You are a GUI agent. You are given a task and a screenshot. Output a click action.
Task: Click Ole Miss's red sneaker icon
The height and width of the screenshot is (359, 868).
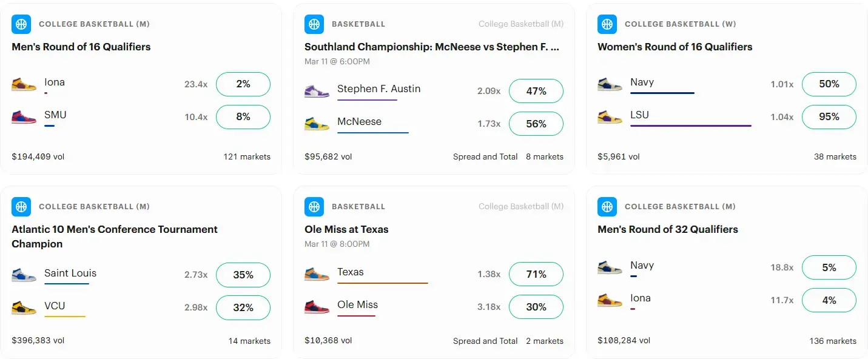[x=316, y=307]
